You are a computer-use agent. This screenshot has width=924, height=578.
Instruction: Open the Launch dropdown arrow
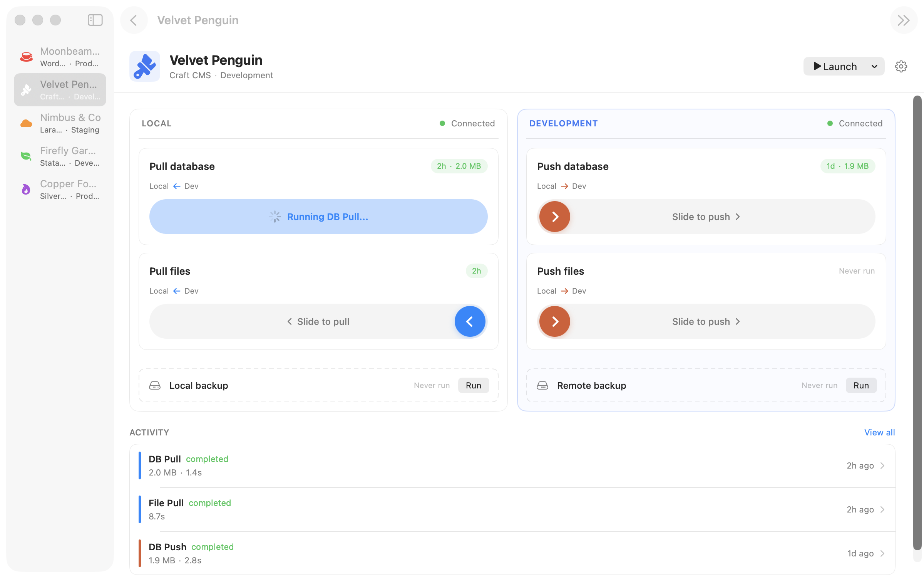(874, 66)
